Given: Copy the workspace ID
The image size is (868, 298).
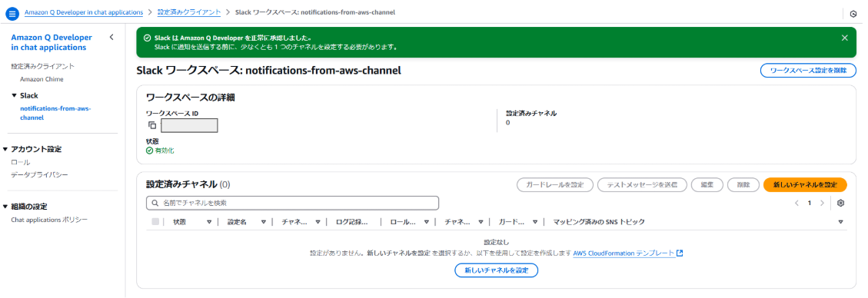Looking at the screenshot, I should [152, 125].
